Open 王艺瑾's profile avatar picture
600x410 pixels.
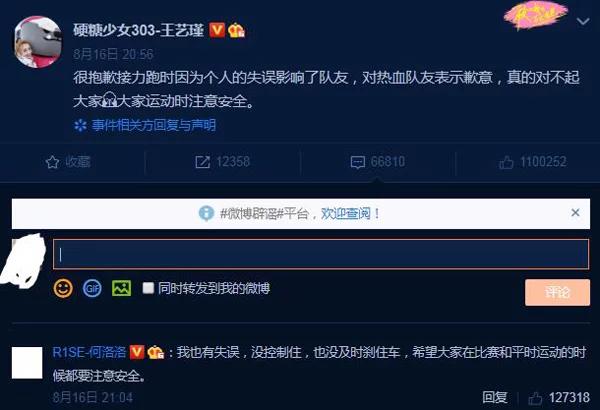(x=38, y=42)
